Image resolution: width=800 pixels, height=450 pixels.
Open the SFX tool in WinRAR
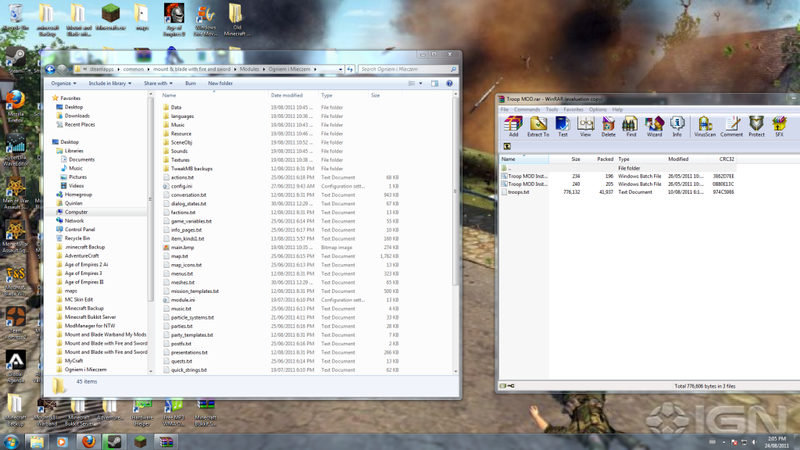pos(779,126)
